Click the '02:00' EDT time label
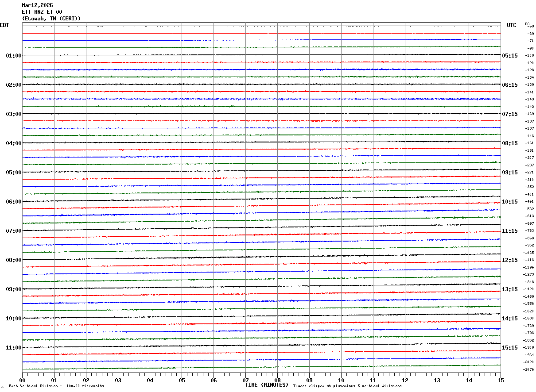Image resolution: width=536 pixels, height=392 pixels. tap(14, 85)
